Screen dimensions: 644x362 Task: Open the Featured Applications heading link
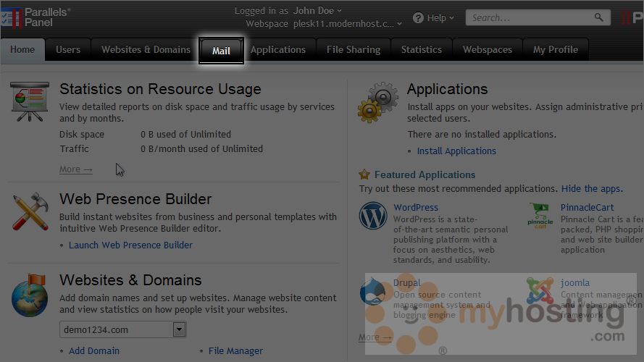point(425,174)
